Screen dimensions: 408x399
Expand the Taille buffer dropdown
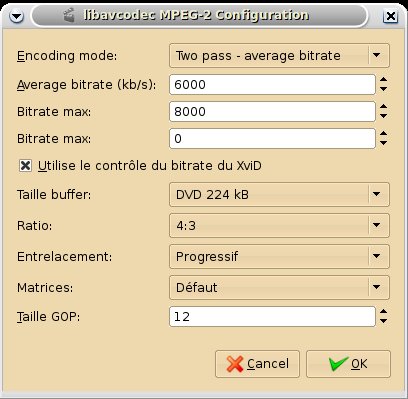click(x=279, y=194)
